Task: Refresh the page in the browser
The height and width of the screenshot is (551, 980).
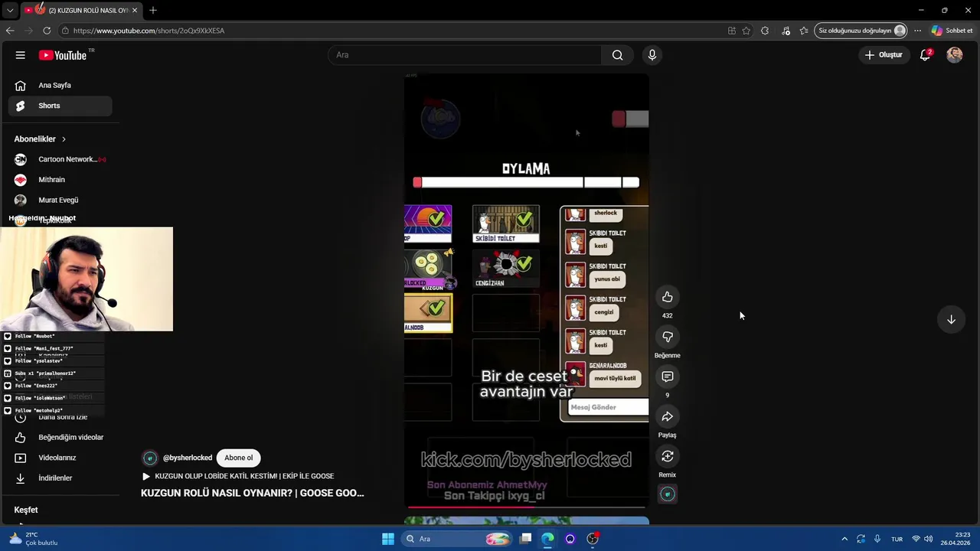Action: pyautogui.click(x=47, y=31)
